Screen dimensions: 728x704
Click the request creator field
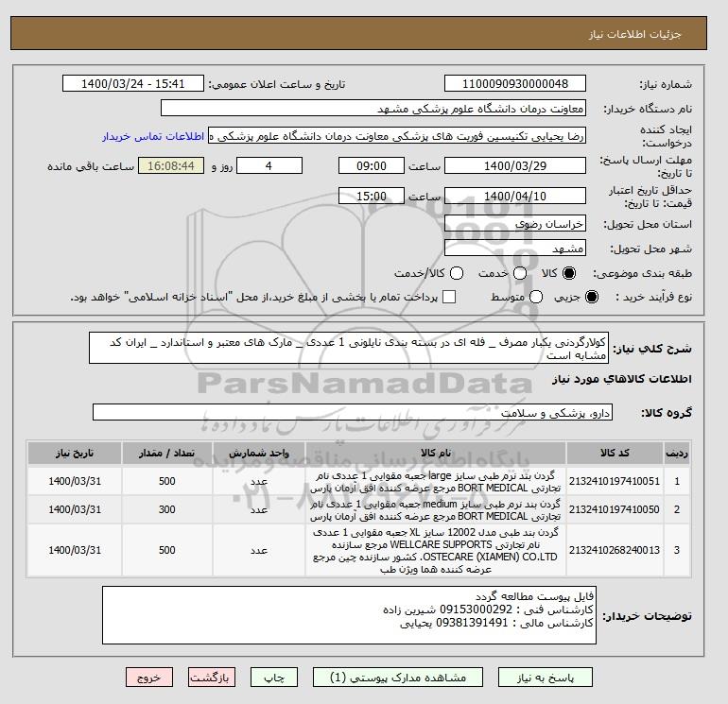point(397,136)
